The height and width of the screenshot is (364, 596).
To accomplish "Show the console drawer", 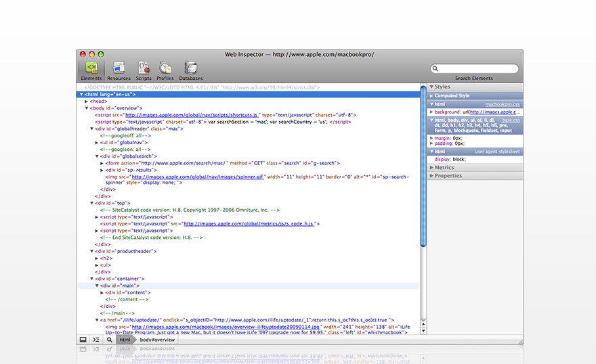I will [96, 340].
